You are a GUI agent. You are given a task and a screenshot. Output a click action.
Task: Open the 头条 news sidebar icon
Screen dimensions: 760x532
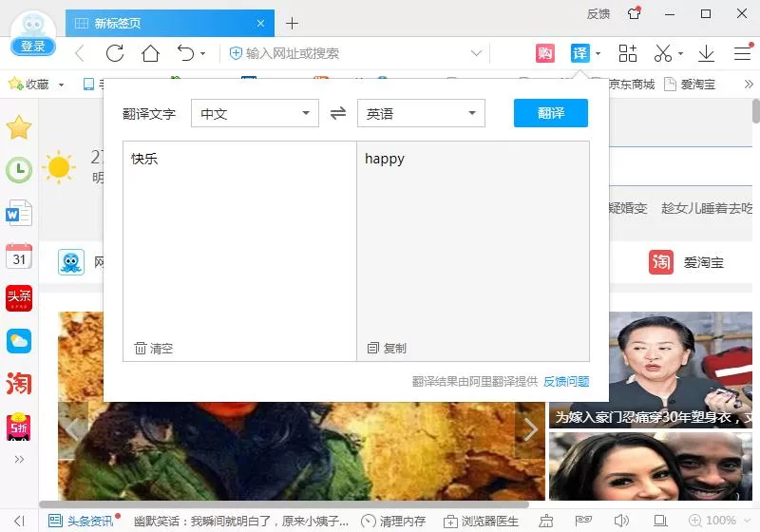coord(19,298)
